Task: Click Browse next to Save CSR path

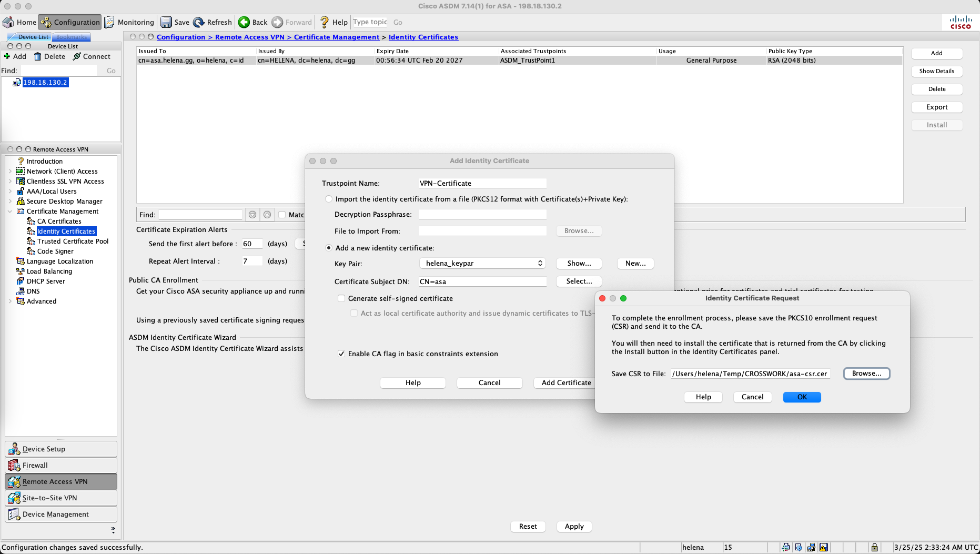Action: (x=866, y=374)
